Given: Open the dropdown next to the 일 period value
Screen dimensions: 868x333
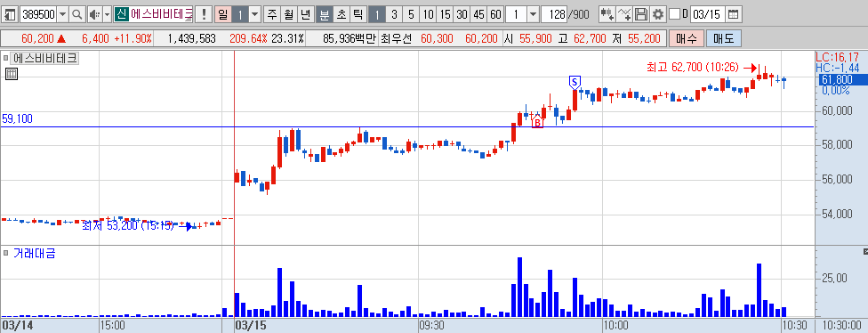Looking at the screenshot, I should tap(254, 14).
